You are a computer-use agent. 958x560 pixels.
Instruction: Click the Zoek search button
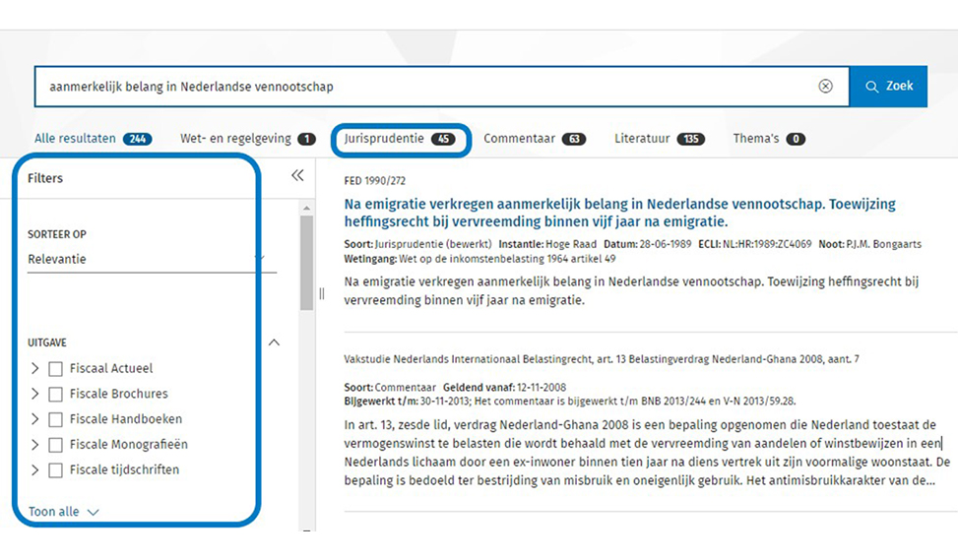point(888,87)
